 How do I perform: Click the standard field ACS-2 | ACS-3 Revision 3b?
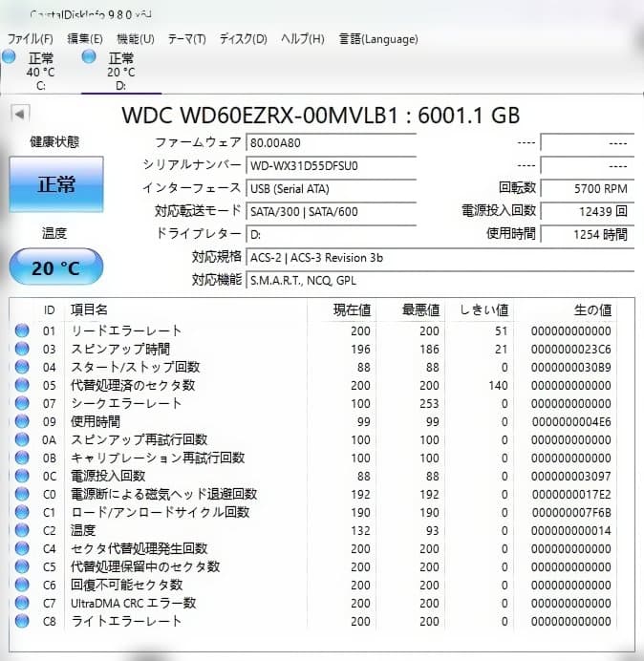[440, 258]
